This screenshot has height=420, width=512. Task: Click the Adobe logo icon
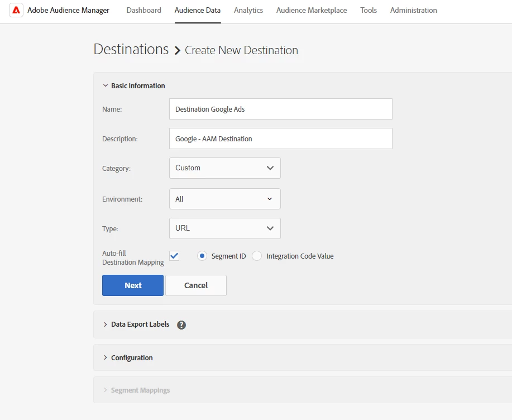coord(16,10)
